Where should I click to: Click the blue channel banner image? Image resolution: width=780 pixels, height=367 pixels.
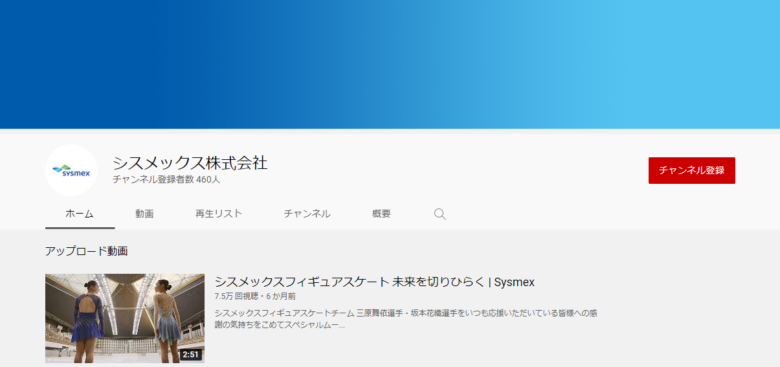390,64
